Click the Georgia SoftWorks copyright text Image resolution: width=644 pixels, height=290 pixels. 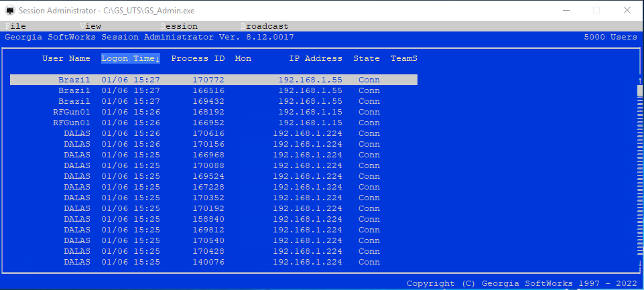522,283
